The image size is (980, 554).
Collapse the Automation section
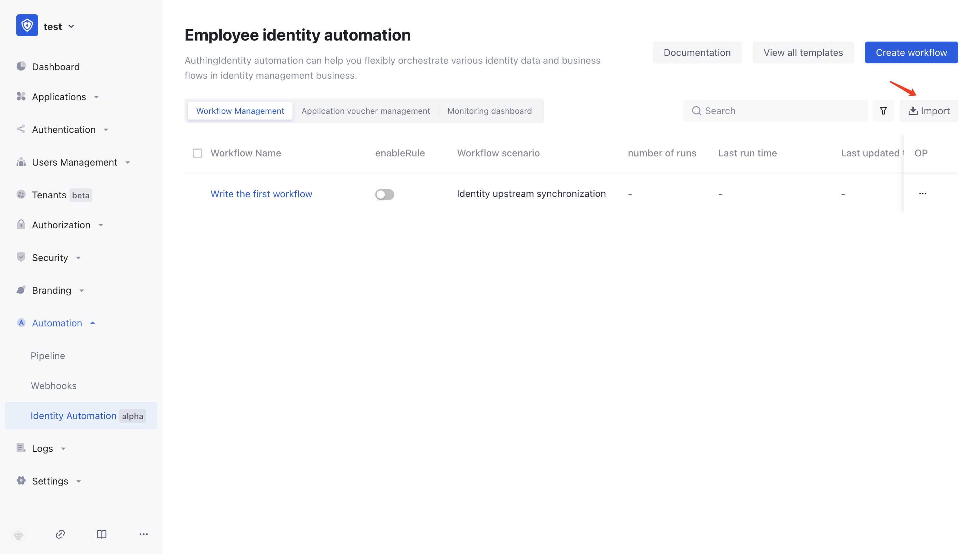click(x=57, y=323)
